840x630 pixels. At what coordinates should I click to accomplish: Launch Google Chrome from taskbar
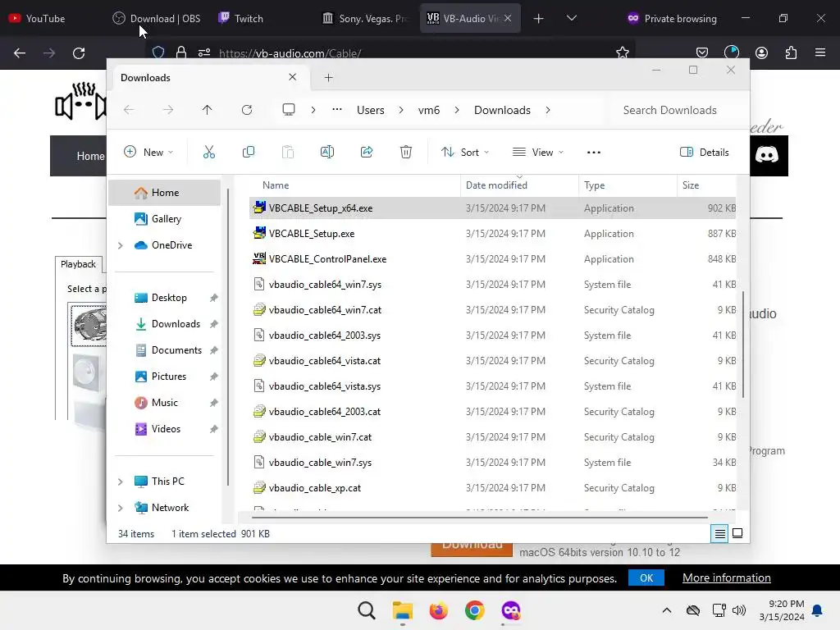[475, 610]
